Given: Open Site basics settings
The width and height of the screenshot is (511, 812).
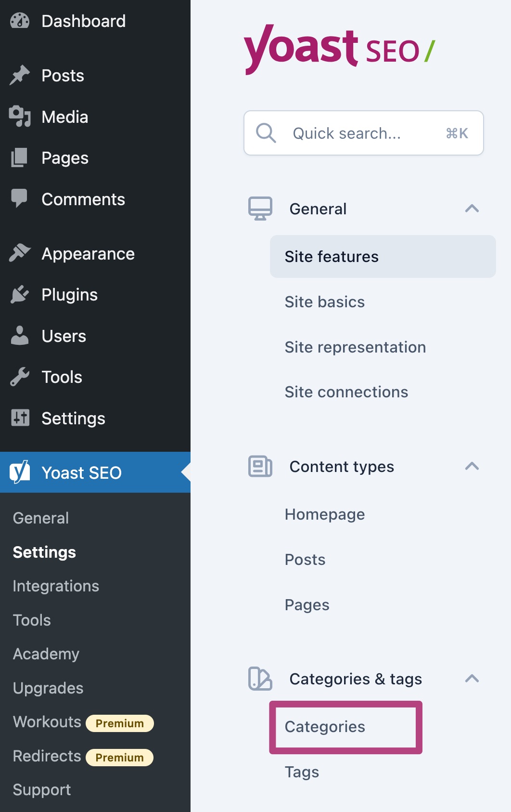Looking at the screenshot, I should click(325, 302).
